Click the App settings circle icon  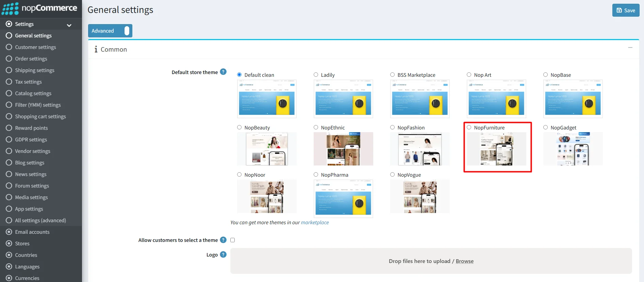[x=9, y=209]
